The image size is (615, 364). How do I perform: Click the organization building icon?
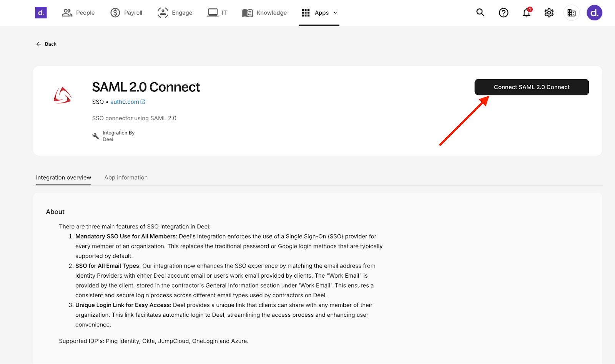point(572,13)
